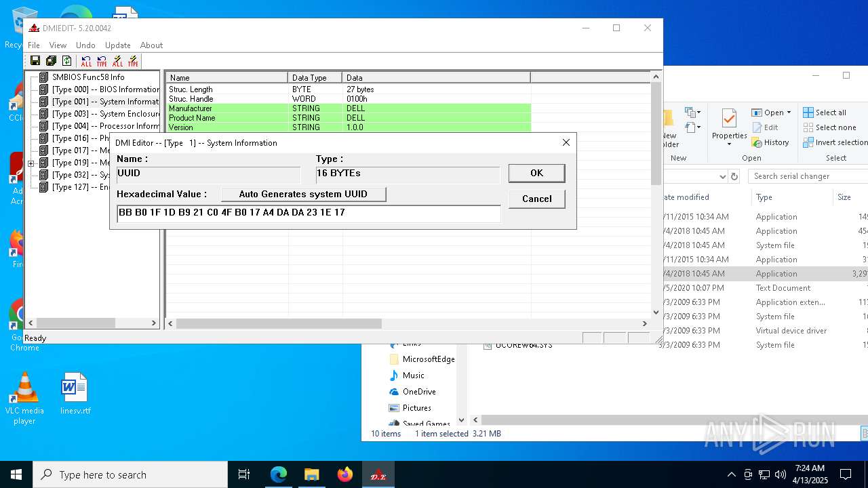
Task: Open the Open button dropdown arrow
Action: pos(789,113)
